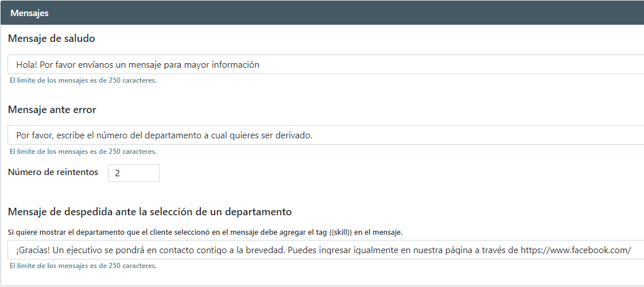
Task: Click the 'Mensaje ante error' heading
Action: (x=52, y=110)
